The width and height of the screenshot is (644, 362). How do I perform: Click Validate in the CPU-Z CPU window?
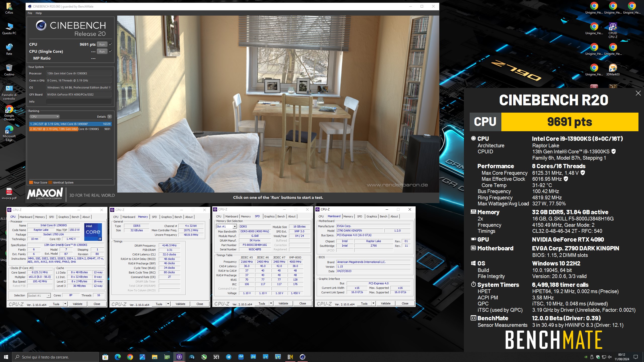[x=77, y=304]
